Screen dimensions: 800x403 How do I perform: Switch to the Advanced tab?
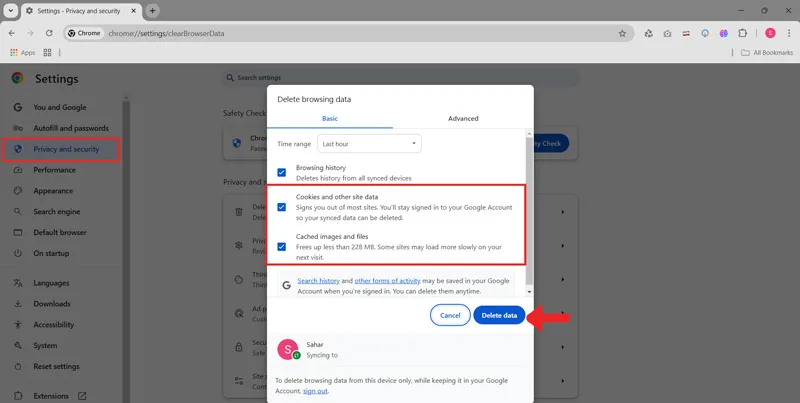tap(463, 118)
